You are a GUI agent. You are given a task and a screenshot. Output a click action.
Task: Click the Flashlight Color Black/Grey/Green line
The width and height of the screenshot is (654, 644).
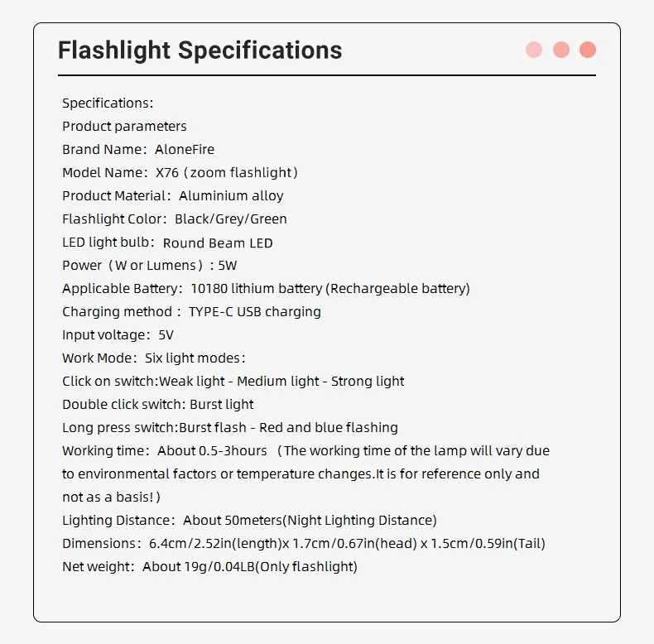coord(174,219)
